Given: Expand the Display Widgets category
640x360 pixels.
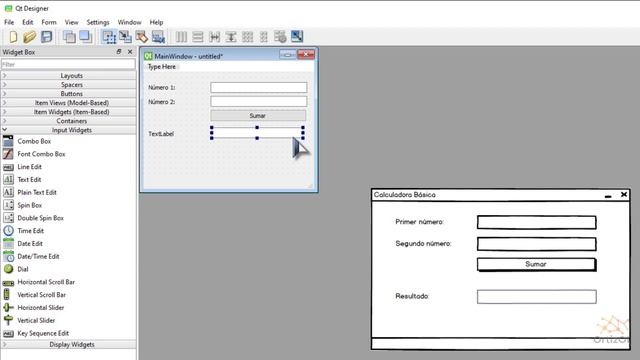Looking at the screenshot, I should point(69,344).
